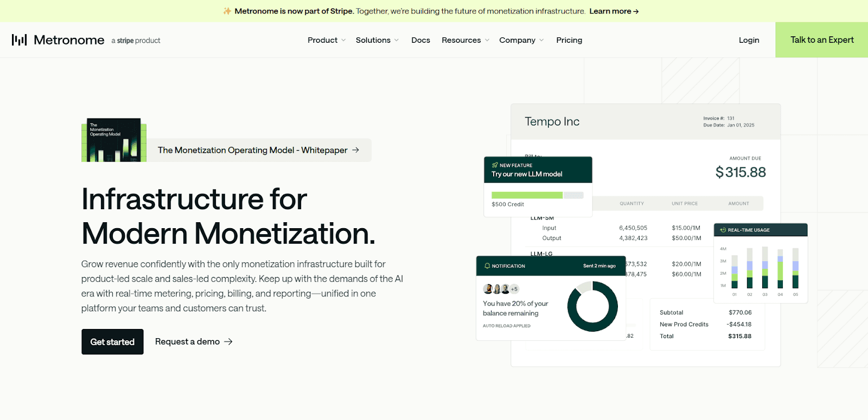Open the Pricing page
Viewport: 868px width, 420px height.
click(x=569, y=40)
